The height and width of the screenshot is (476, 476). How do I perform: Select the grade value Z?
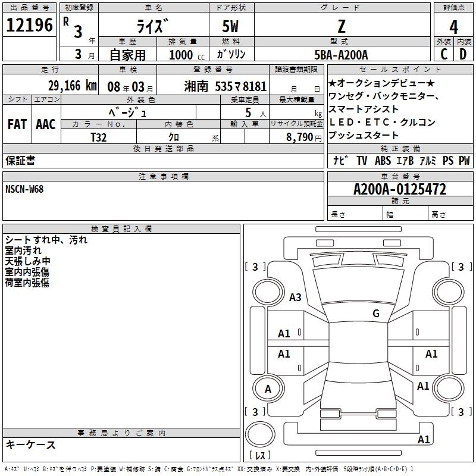pos(342,26)
